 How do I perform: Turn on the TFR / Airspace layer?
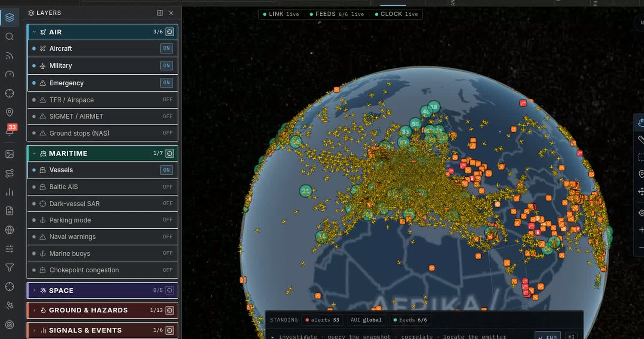[168, 100]
